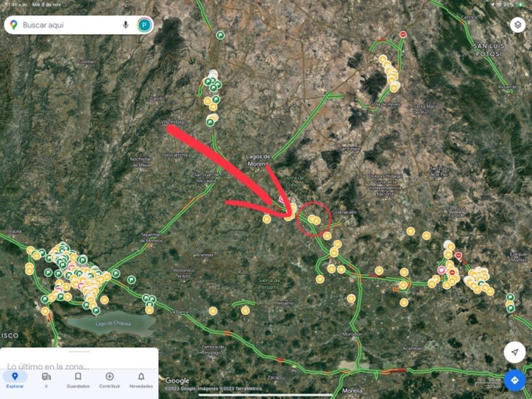This screenshot has height=399, width=532.
Task: Select the Sierra de Pénjamo label
Action: (x=270, y=284)
